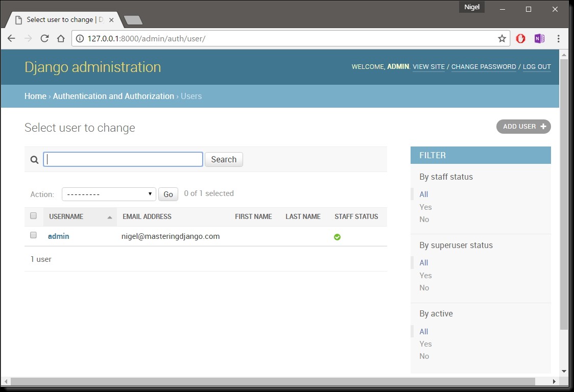The height and width of the screenshot is (392, 574).
Task: Click the vertical scrollbar of the page
Action: [564, 194]
